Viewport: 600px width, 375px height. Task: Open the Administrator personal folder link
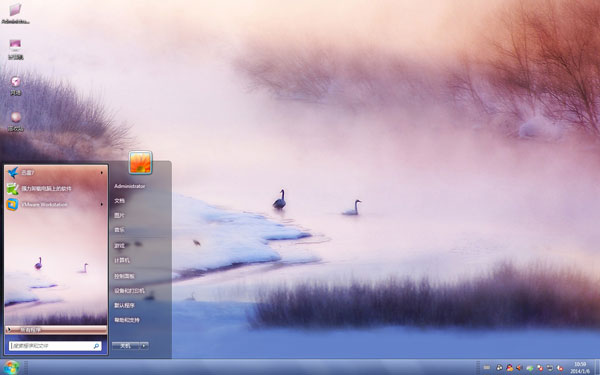(130, 186)
